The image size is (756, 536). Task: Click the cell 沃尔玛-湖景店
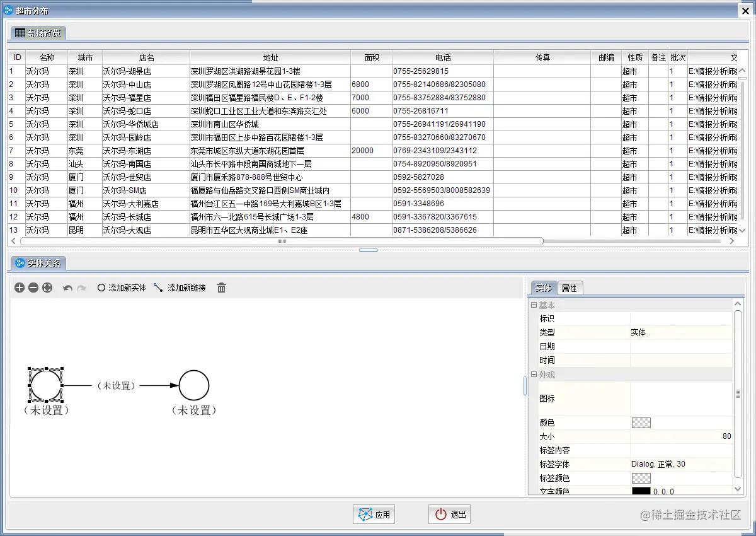(146, 71)
